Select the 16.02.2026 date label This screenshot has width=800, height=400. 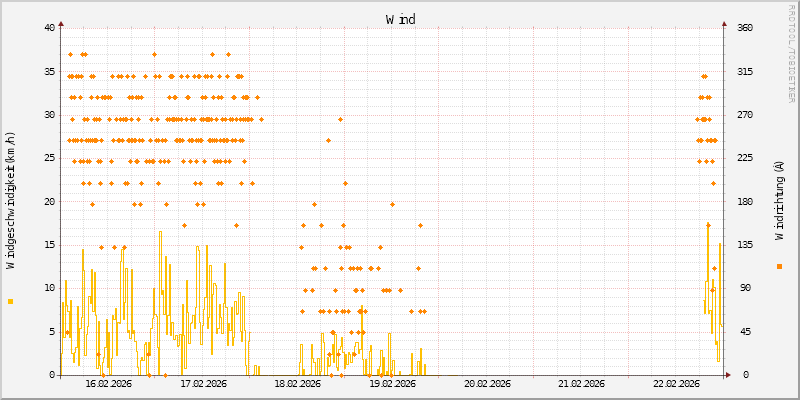(x=109, y=384)
